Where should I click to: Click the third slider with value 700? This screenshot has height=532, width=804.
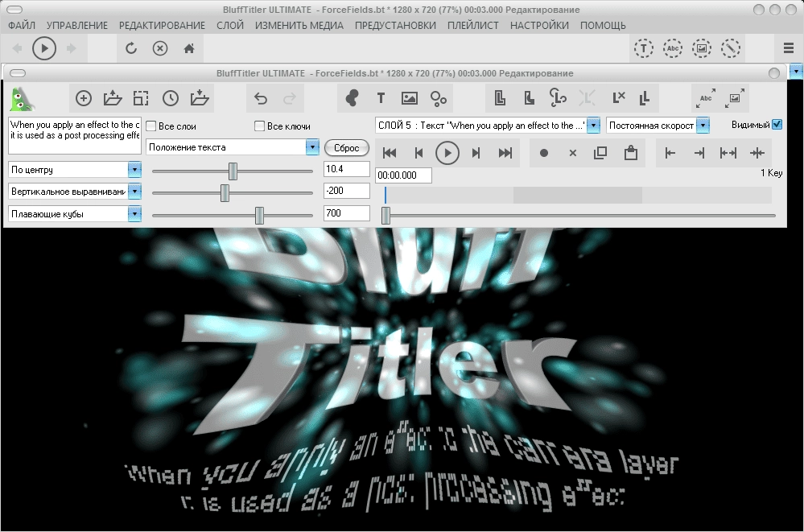click(x=233, y=216)
